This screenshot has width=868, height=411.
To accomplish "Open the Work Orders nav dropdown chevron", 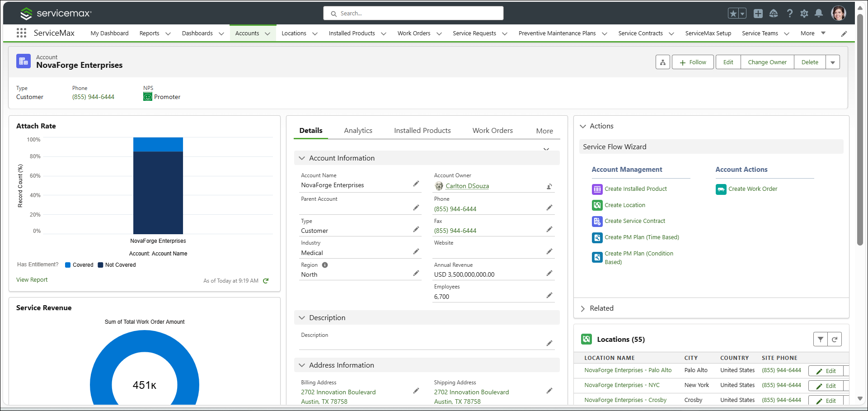I will click(x=439, y=33).
